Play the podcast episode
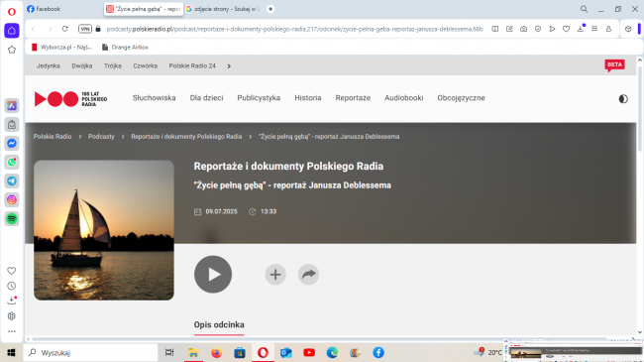This screenshot has height=362, width=644. [x=213, y=275]
